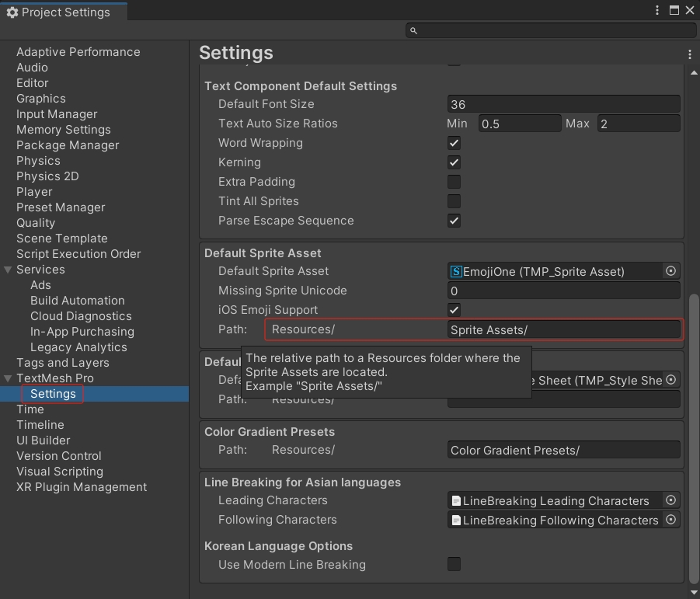
Task: Collapse the TextMesh Pro tree section
Action: coord(8,378)
